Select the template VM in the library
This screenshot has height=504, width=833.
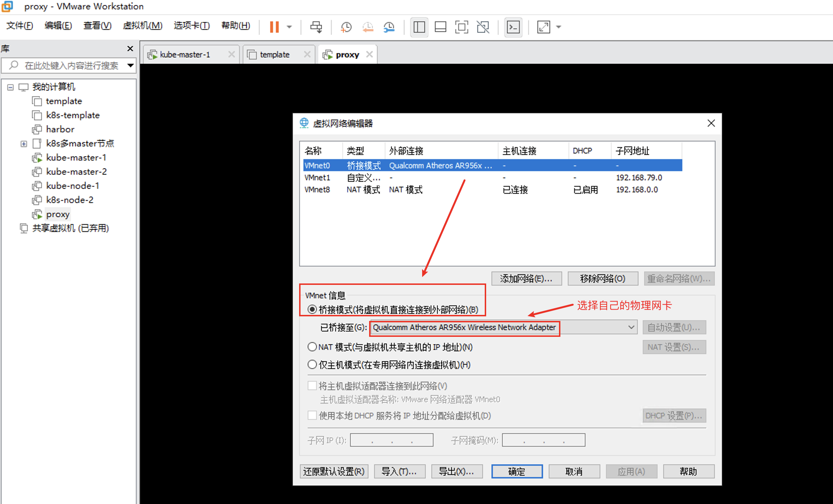[64, 101]
